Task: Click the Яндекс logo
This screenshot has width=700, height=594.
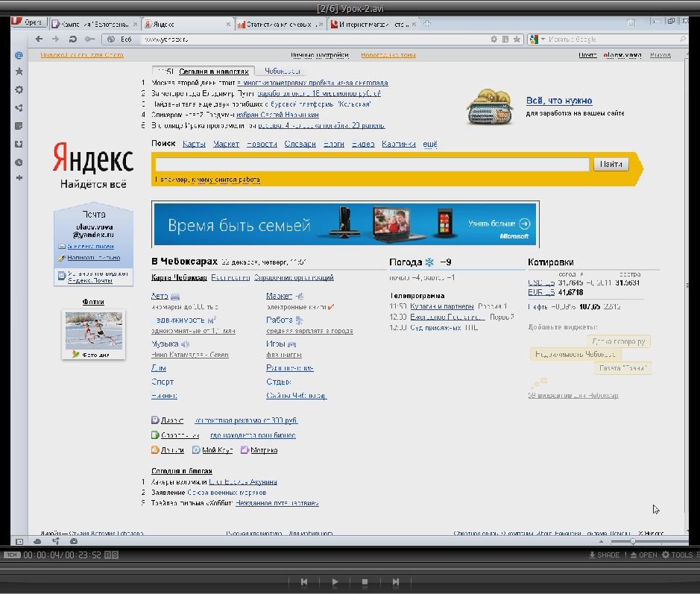Action: click(93, 157)
